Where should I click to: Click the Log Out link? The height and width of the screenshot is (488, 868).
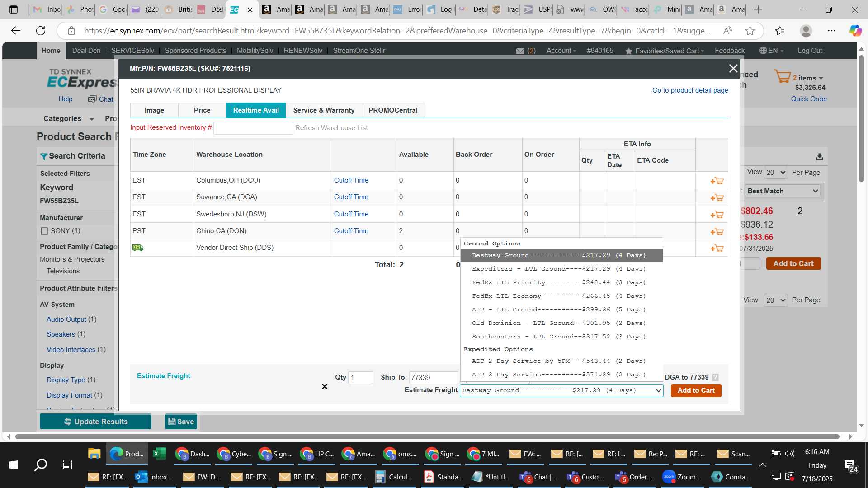810,51
